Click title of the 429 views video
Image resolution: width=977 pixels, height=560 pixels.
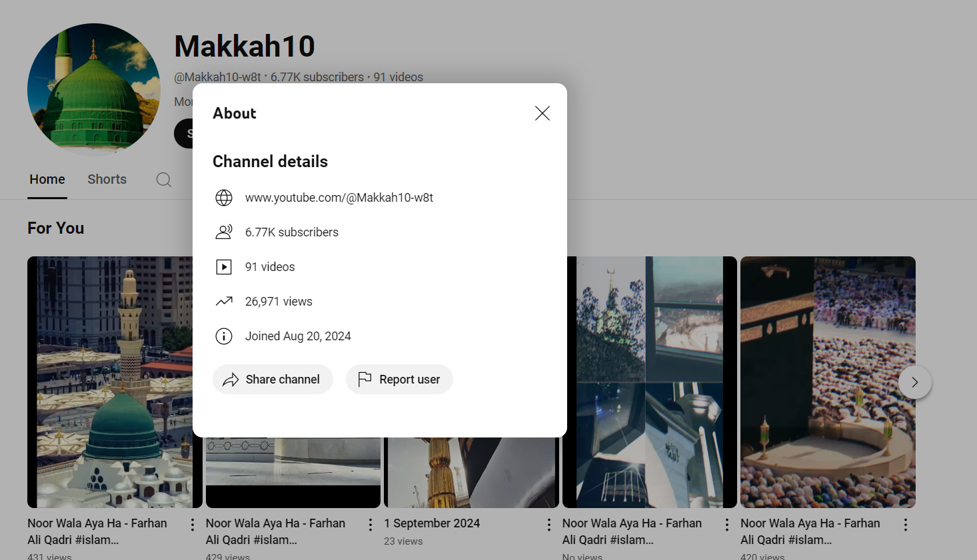tap(276, 531)
